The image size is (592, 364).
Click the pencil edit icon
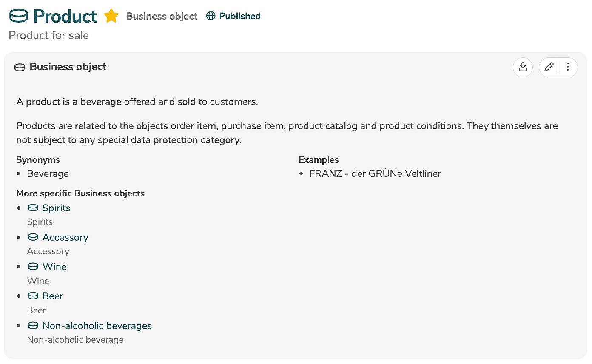pos(549,67)
